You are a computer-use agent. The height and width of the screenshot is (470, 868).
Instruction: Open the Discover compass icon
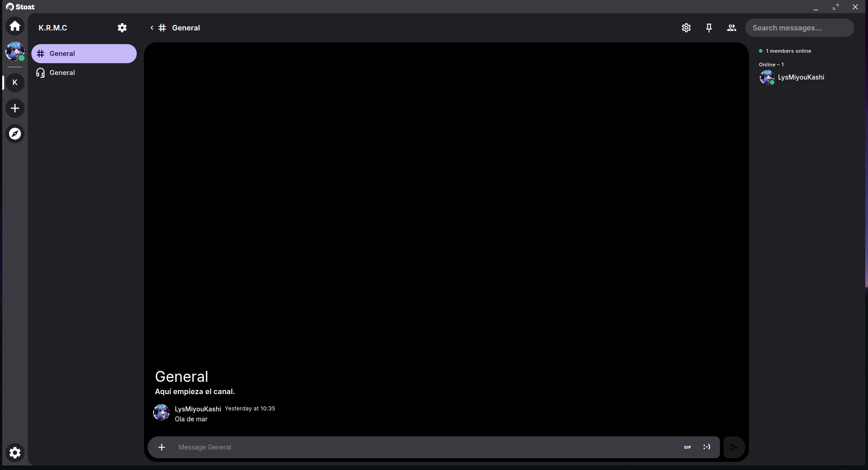[15, 134]
